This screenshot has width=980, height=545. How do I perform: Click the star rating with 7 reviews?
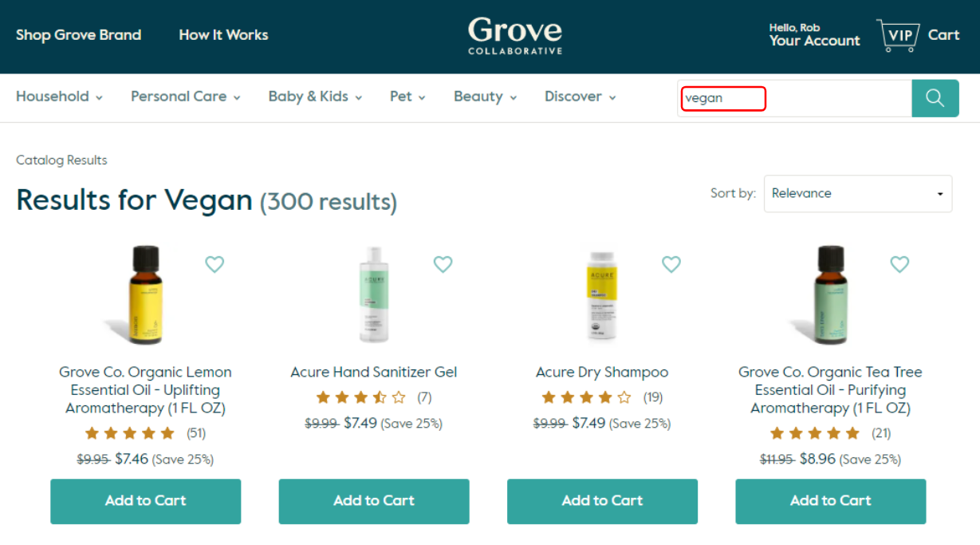pos(361,397)
